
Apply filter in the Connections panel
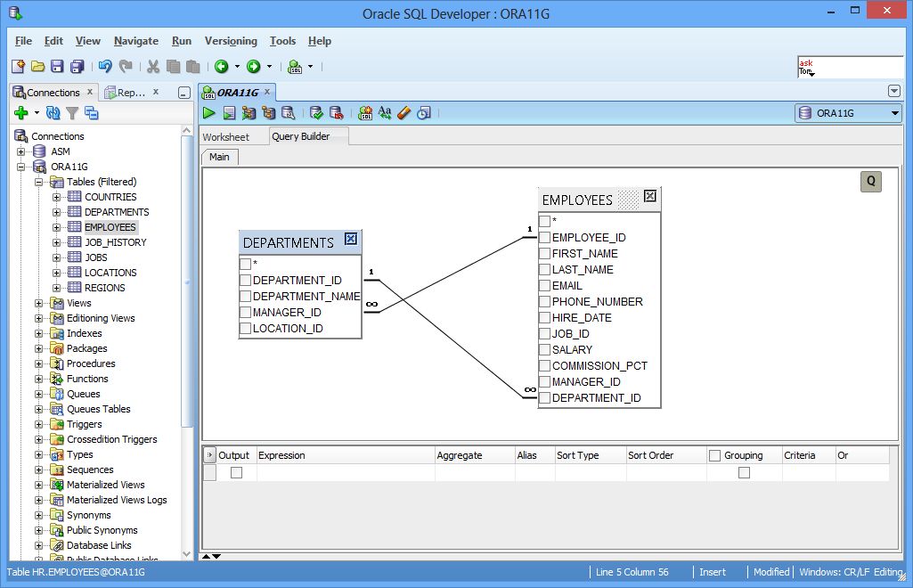tap(72, 113)
